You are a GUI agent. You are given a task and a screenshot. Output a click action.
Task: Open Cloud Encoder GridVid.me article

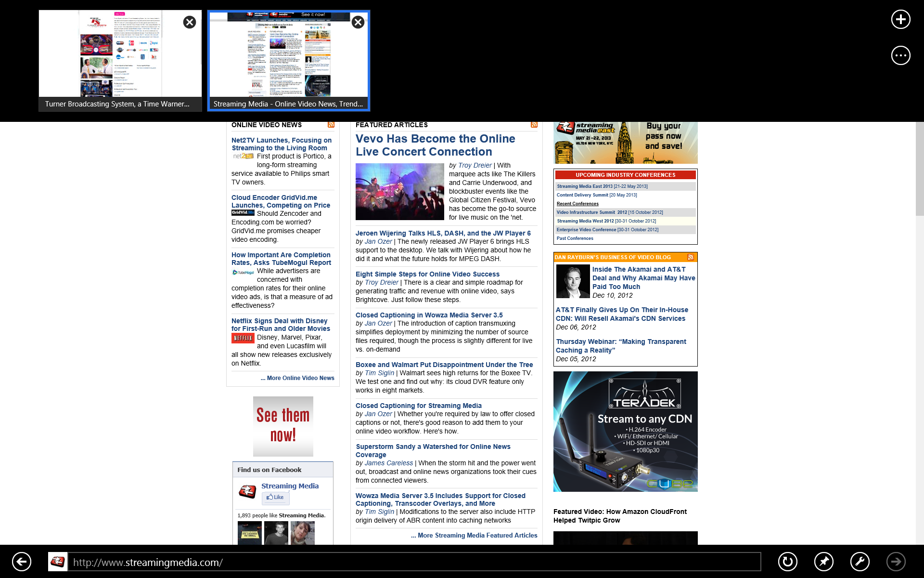point(281,201)
